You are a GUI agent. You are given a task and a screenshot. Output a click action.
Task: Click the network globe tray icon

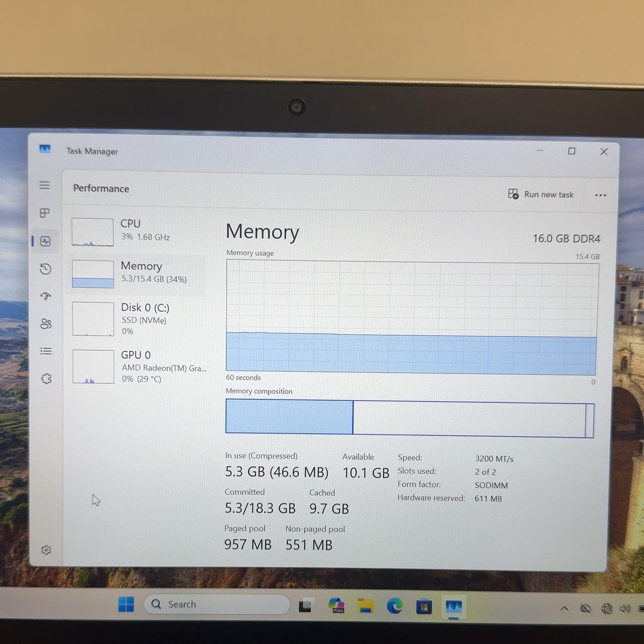coord(606,609)
